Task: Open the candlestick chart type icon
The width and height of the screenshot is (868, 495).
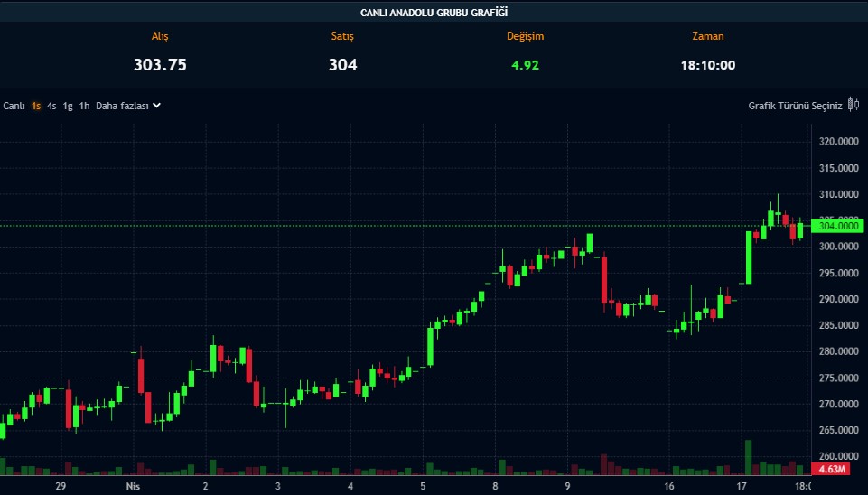Action: [x=854, y=106]
